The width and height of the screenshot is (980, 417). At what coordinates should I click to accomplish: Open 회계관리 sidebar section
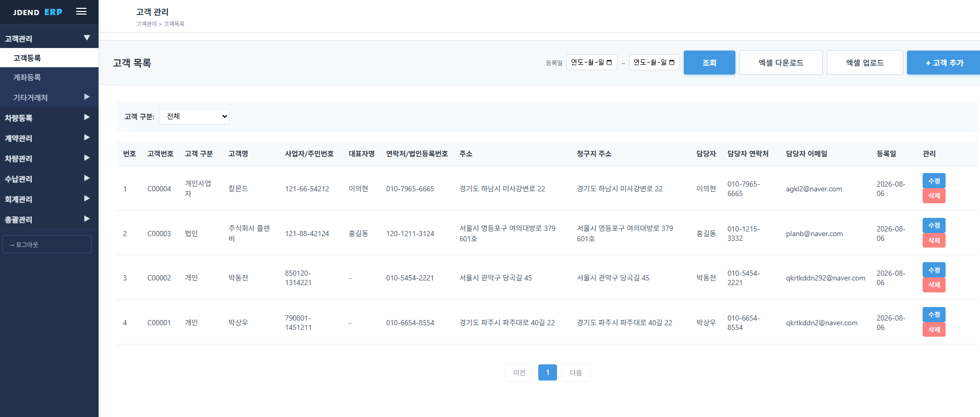(49, 199)
